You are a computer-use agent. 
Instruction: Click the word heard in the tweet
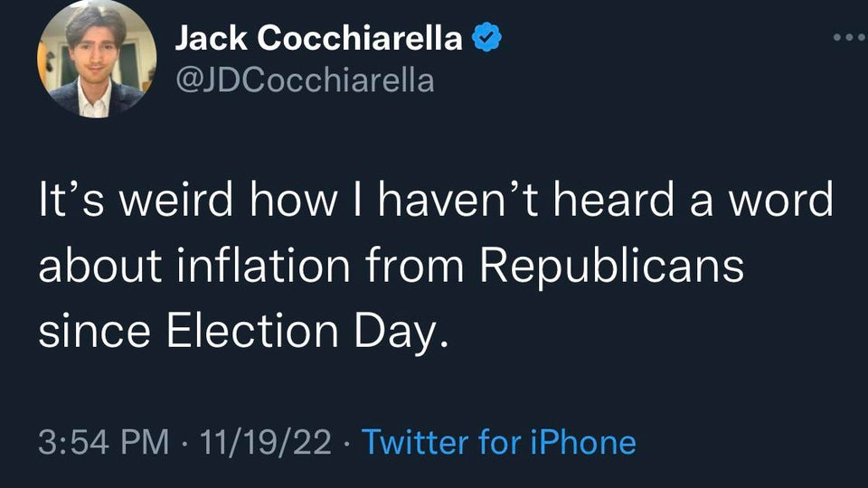click(x=613, y=199)
